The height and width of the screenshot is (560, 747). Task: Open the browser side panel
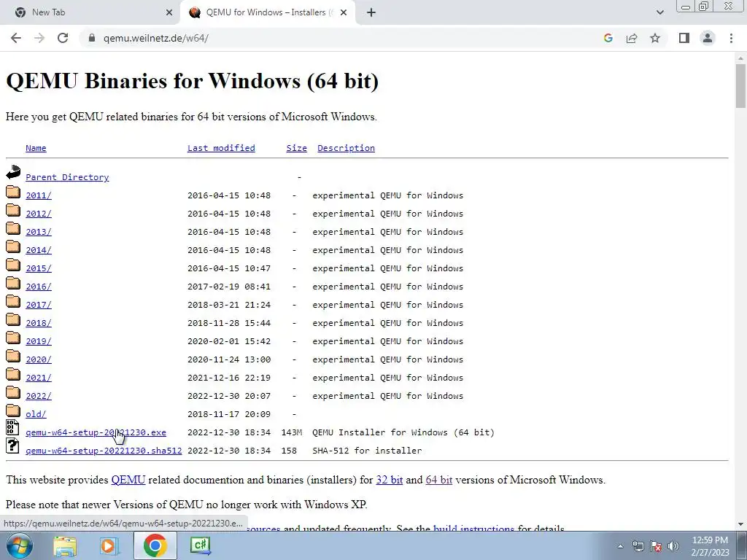[x=684, y=38]
